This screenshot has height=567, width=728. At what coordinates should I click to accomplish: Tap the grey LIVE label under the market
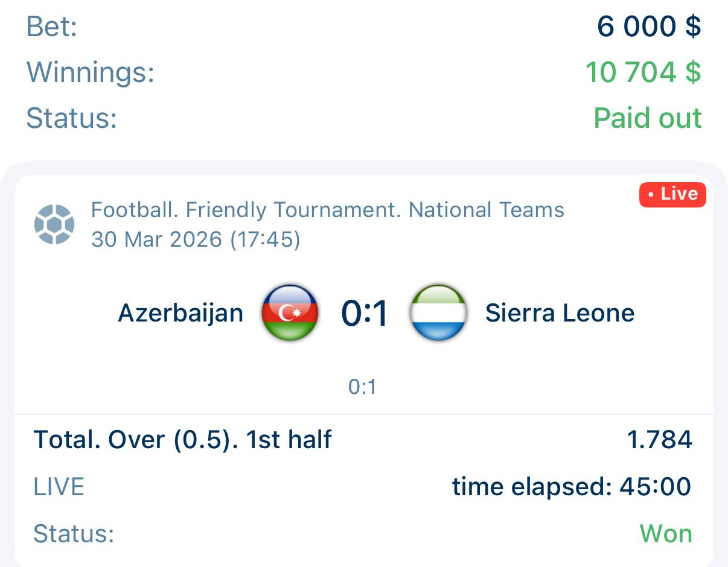click(59, 486)
